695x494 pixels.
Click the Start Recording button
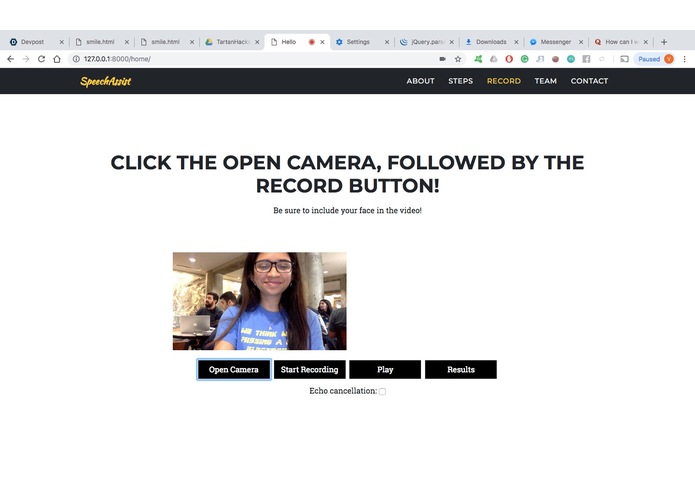tap(309, 370)
